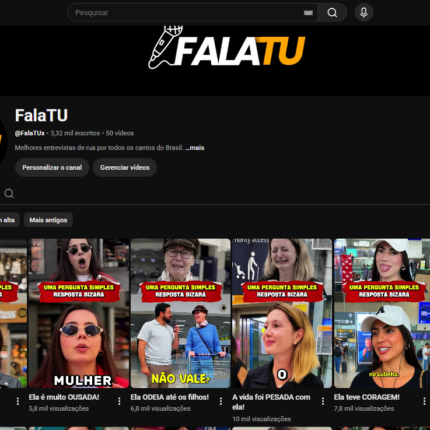Click title "Ela é muito OUSADA!"
Image resolution: width=430 pixels, height=430 pixels.
coord(64,397)
